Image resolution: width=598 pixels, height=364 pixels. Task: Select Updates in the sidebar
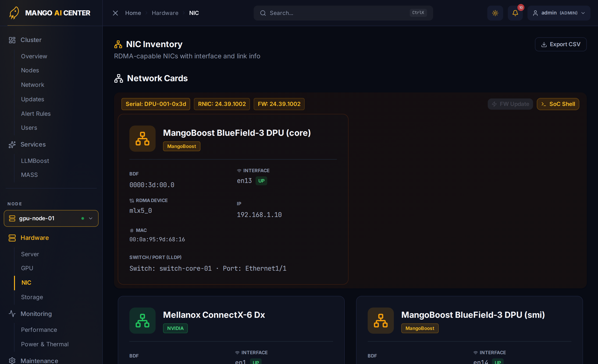(32, 99)
